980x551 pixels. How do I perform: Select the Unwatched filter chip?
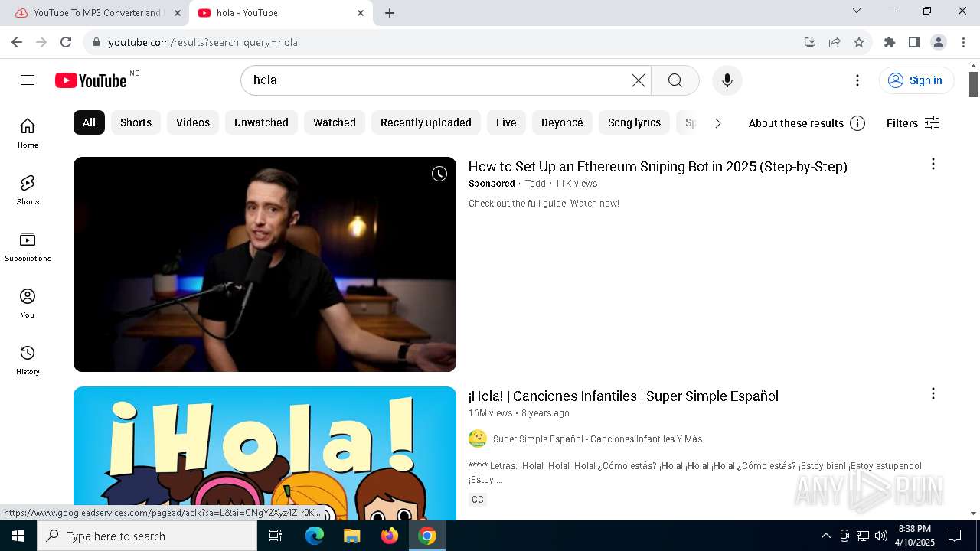261,122
